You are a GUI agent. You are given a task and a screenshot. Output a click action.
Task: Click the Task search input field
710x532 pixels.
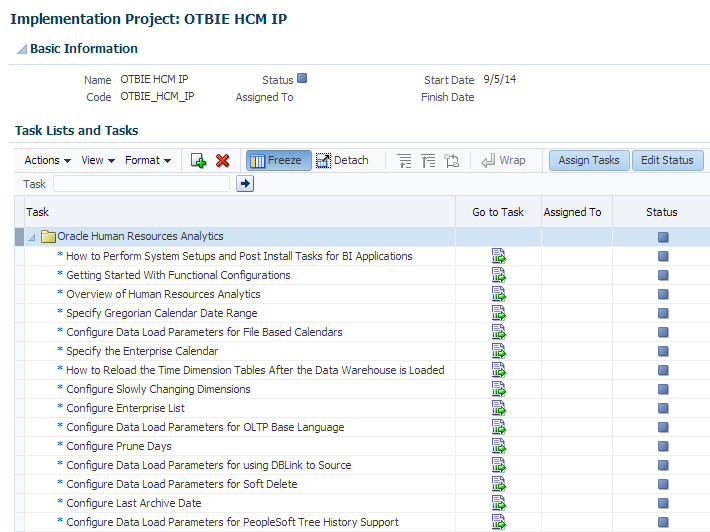[141, 184]
